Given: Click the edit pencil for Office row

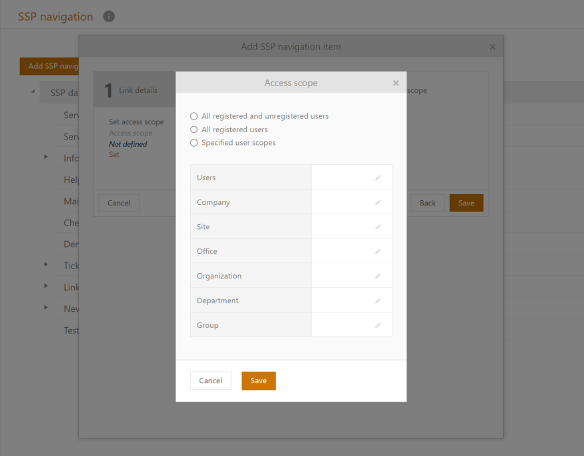Looking at the screenshot, I should point(378,251).
